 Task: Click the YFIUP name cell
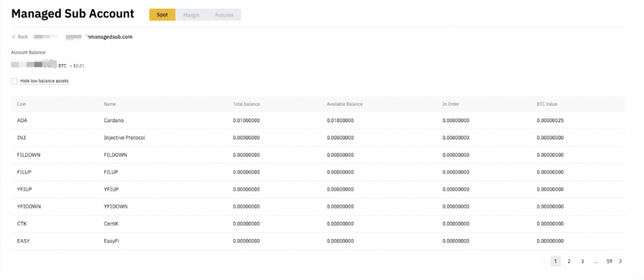click(x=111, y=190)
